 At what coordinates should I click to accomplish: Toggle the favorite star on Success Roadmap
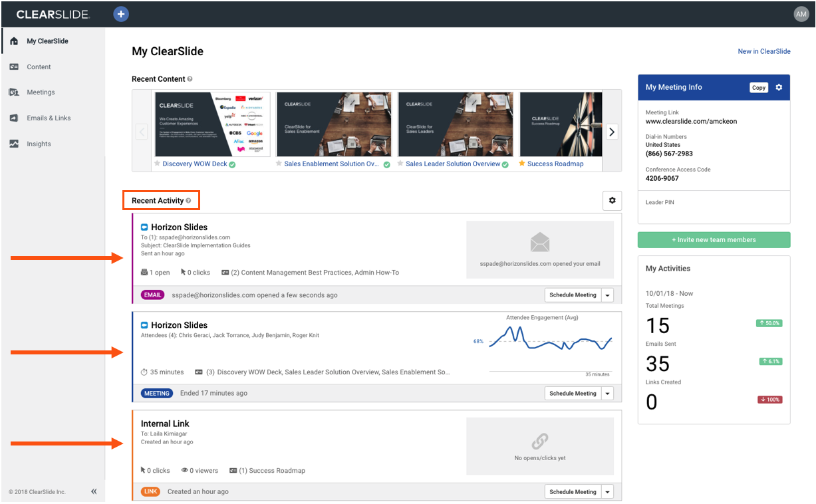pos(521,164)
